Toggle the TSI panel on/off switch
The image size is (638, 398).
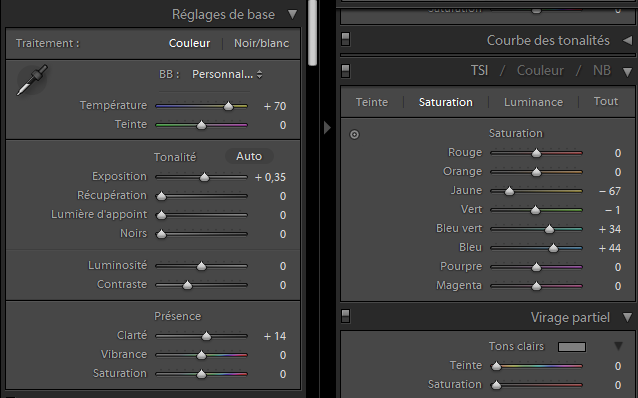[345, 71]
